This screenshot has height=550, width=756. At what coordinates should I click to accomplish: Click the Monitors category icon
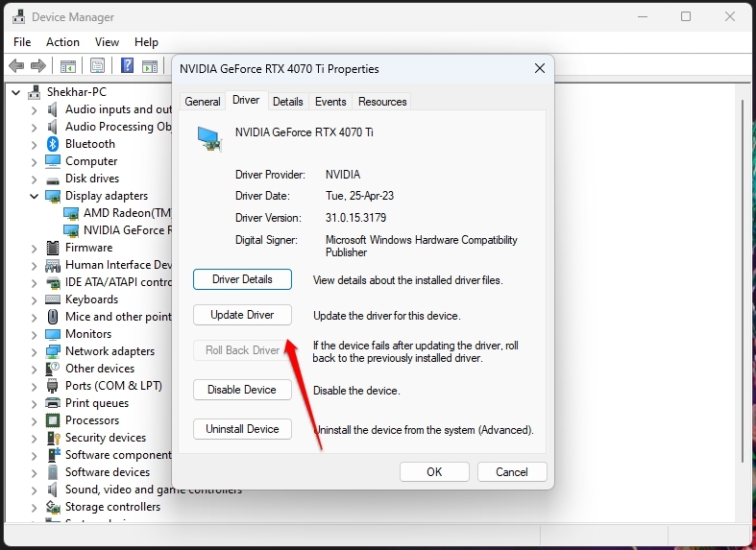click(x=53, y=334)
